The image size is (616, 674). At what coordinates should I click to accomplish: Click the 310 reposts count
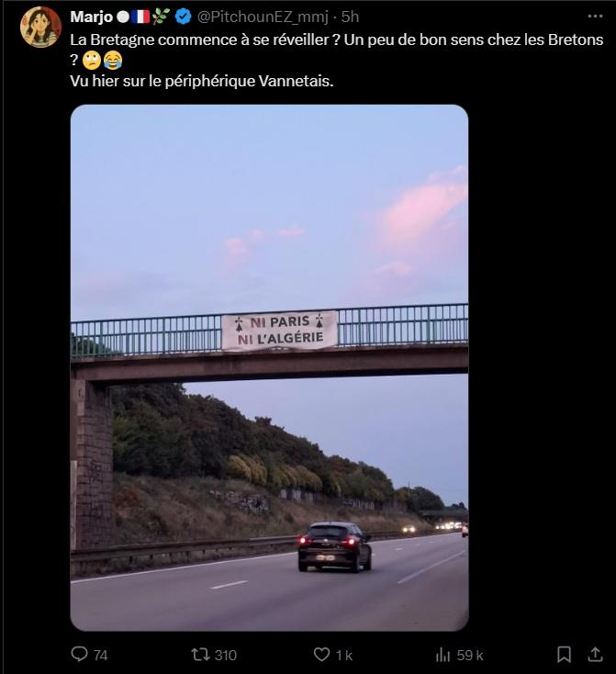pyautogui.click(x=226, y=655)
